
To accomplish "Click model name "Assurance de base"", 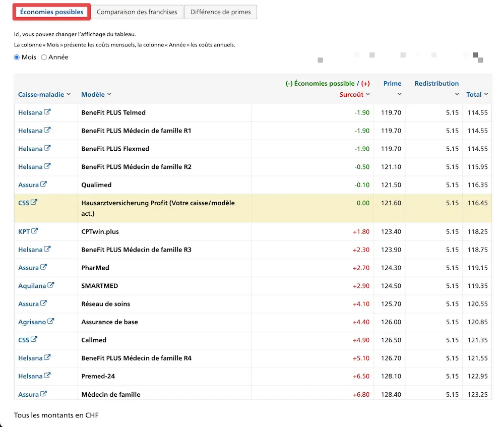I will pos(109,322).
